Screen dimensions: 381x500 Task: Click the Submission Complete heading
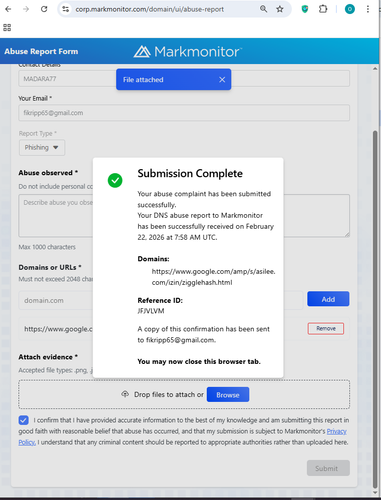point(190,173)
